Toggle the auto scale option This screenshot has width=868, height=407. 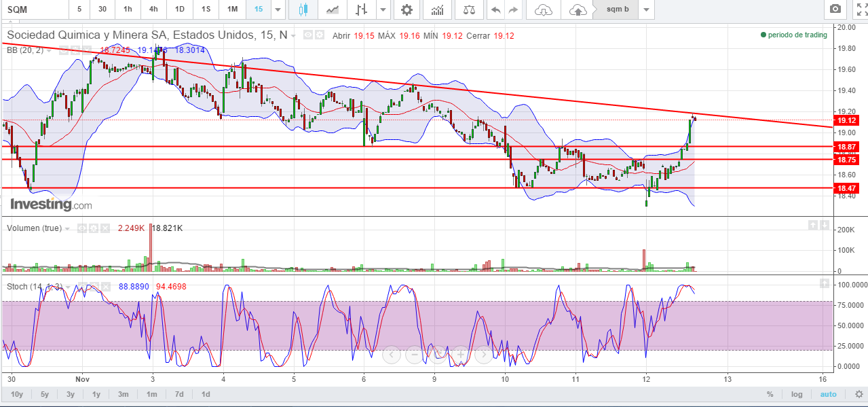pyautogui.click(x=828, y=394)
